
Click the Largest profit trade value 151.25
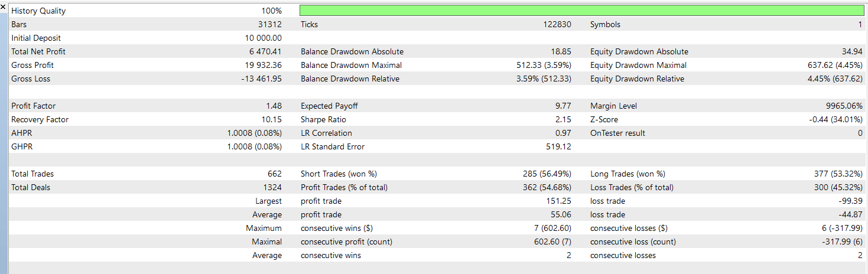(x=560, y=201)
